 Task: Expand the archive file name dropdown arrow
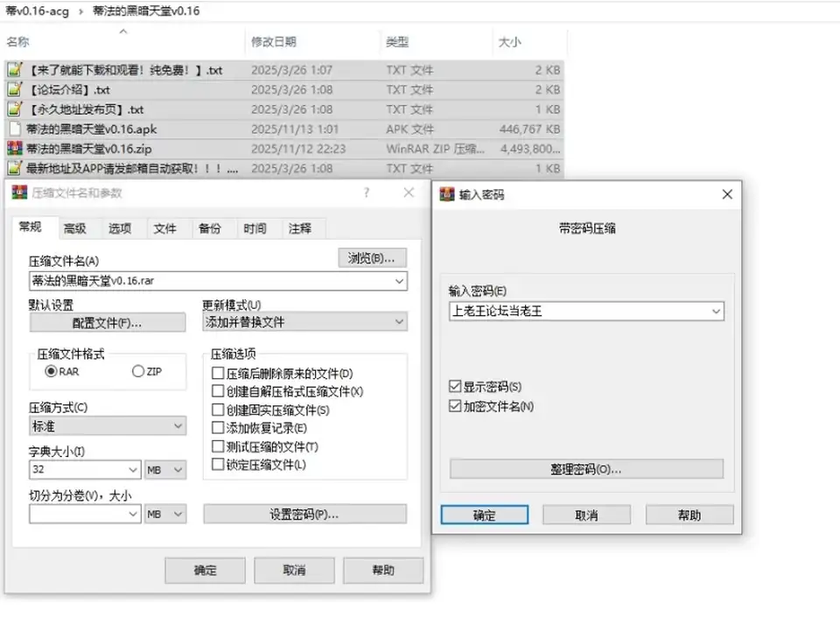click(x=399, y=281)
